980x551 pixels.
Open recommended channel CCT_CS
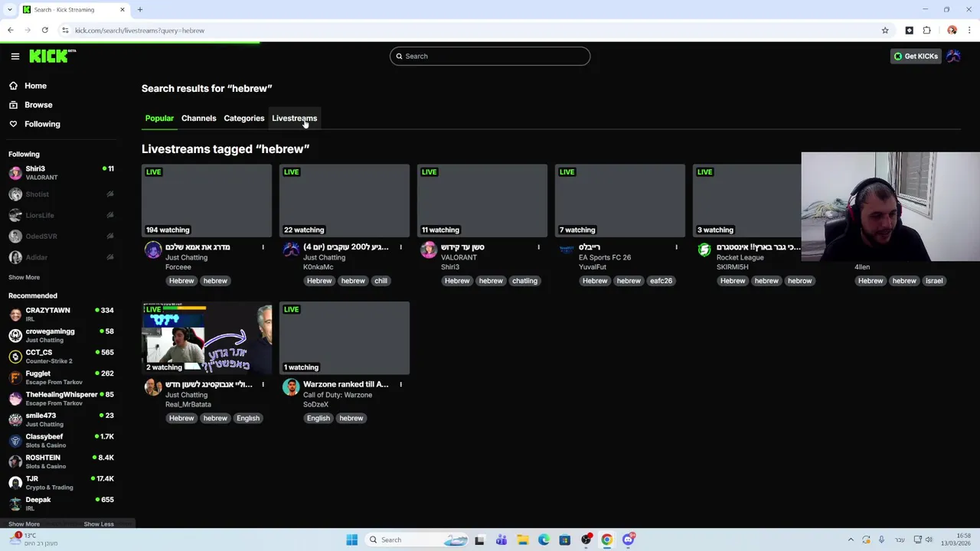point(61,356)
